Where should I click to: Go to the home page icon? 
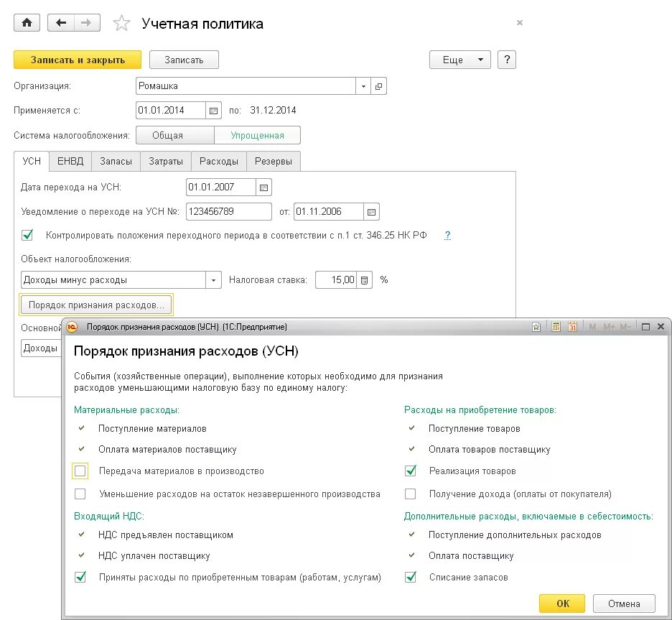27,23
